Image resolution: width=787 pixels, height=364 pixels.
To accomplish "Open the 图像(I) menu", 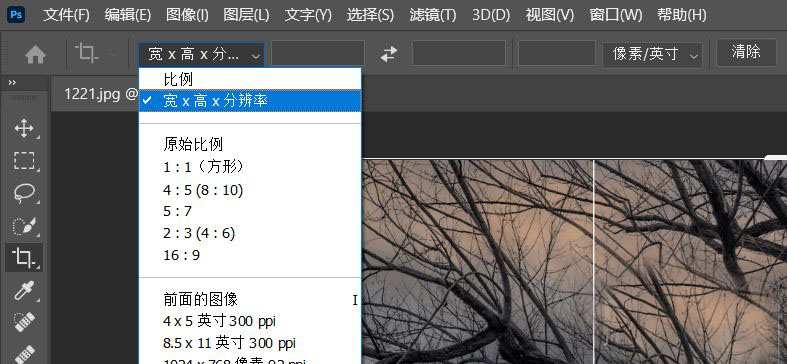I will click(x=187, y=15).
